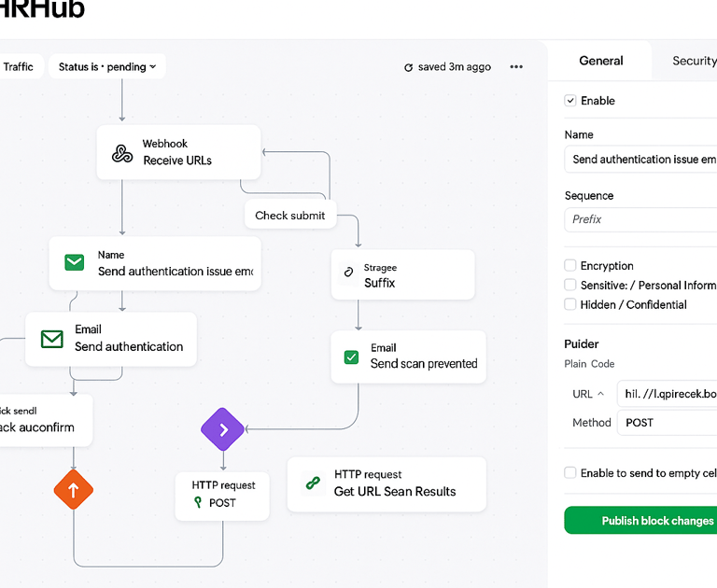
Task: Toggle the Enable checkbox
Action: [570, 101]
